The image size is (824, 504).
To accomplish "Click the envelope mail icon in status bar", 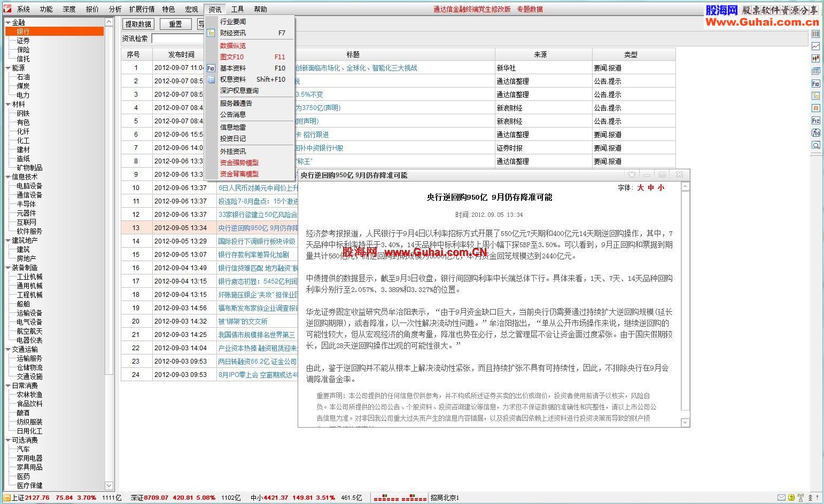I will [x=781, y=498].
